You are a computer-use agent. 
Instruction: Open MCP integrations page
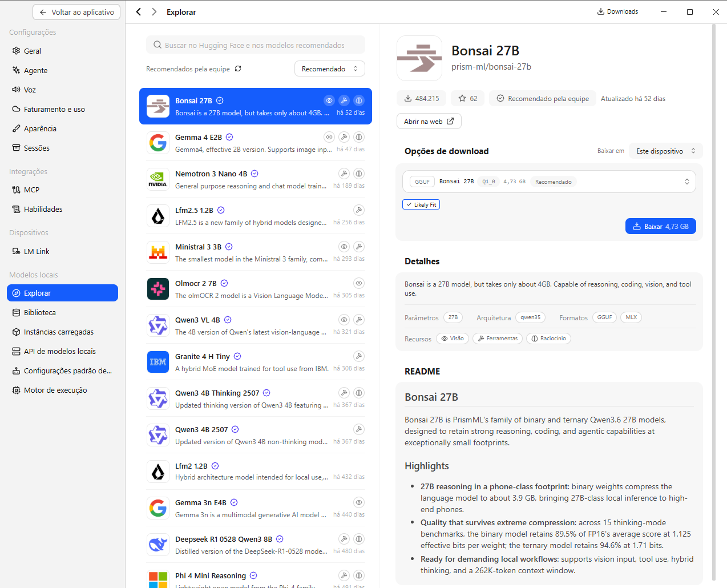click(x=63, y=190)
